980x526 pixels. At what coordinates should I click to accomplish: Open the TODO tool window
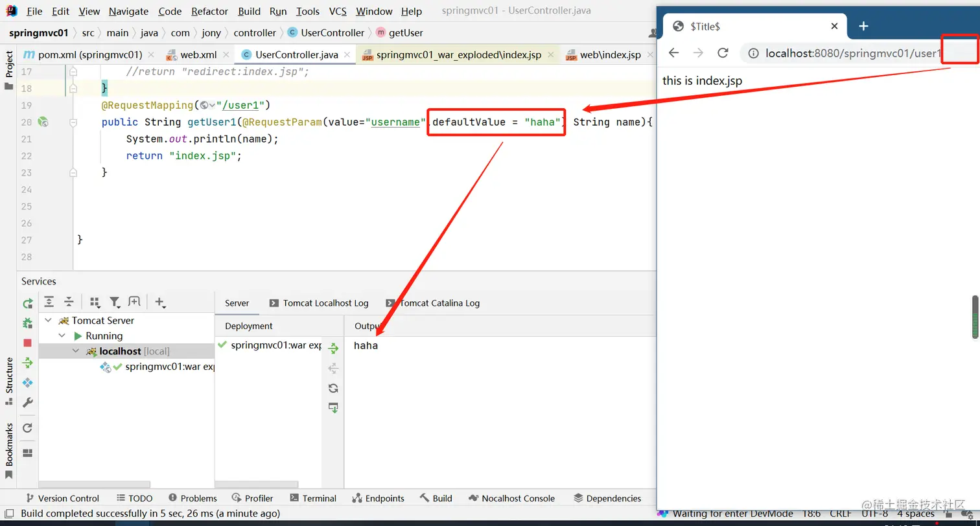[135, 498]
